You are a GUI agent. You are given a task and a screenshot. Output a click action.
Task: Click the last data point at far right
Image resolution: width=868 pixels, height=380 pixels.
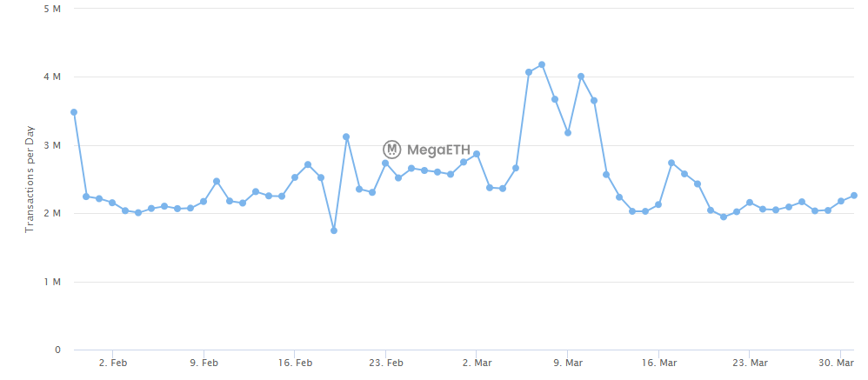pos(854,196)
